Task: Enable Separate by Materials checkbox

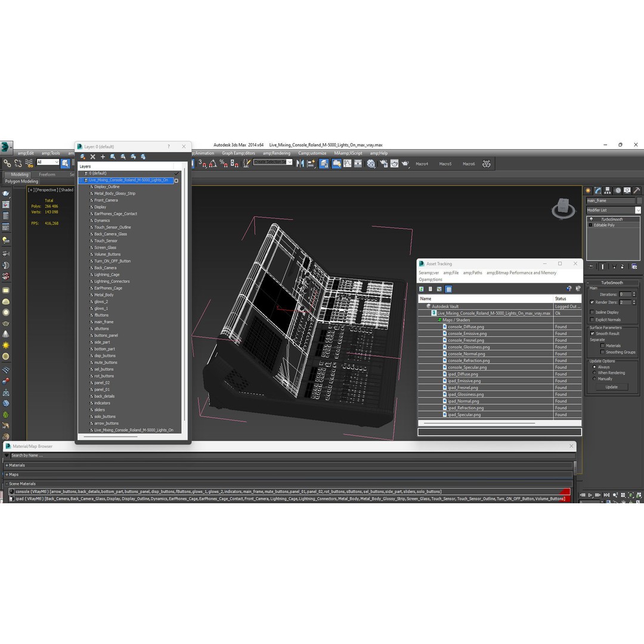Action: point(602,346)
